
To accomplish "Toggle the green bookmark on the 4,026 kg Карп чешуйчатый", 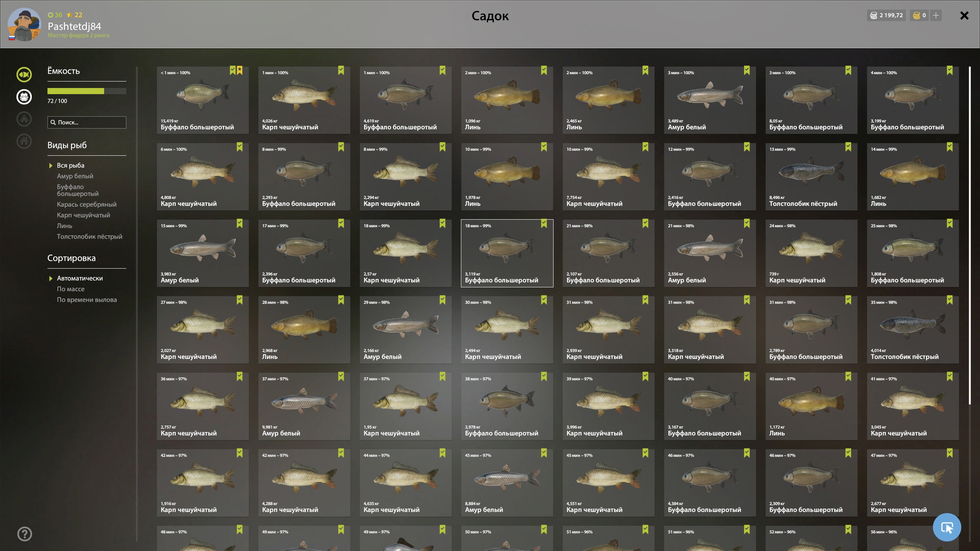I will pyautogui.click(x=341, y=70).
